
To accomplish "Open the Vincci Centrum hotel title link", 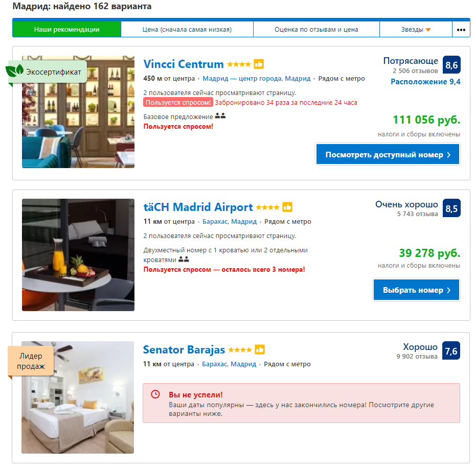I will 184,64.
